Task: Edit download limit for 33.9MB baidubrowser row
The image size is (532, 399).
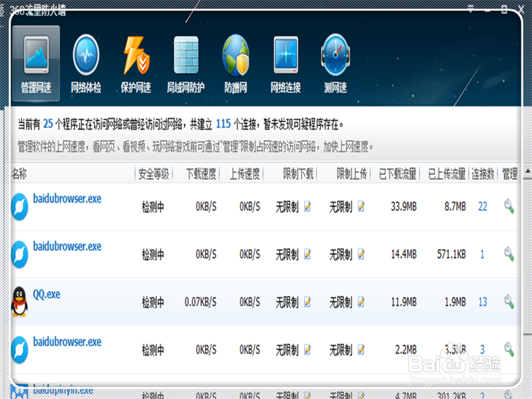Action: point(307,206)
